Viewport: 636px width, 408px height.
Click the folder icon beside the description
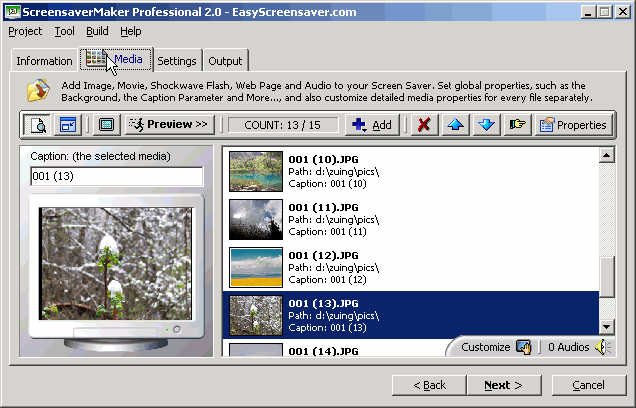tap(39, 90)
